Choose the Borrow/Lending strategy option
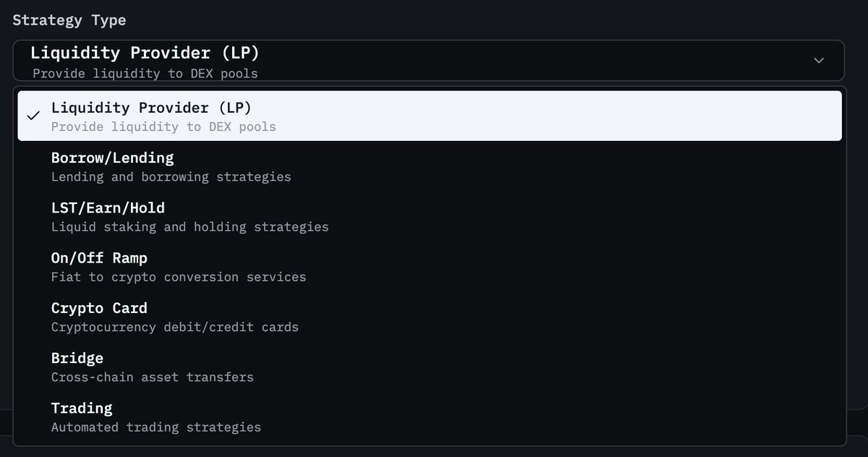The image size is (868, 457). (x=430, y=166)
